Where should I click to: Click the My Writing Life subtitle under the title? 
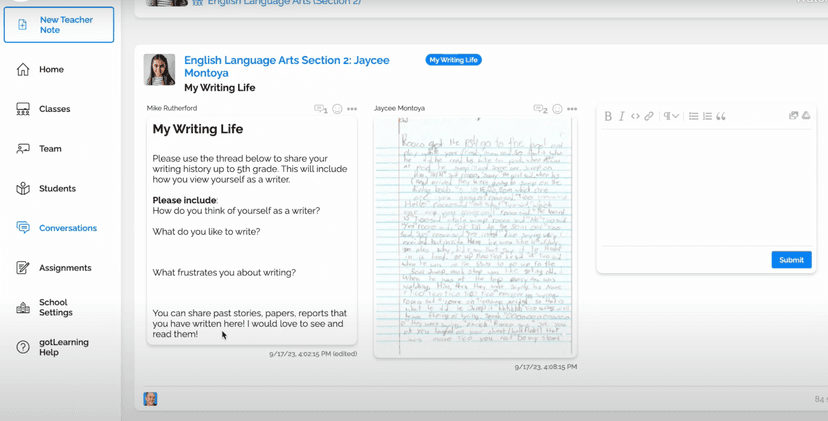220,88
